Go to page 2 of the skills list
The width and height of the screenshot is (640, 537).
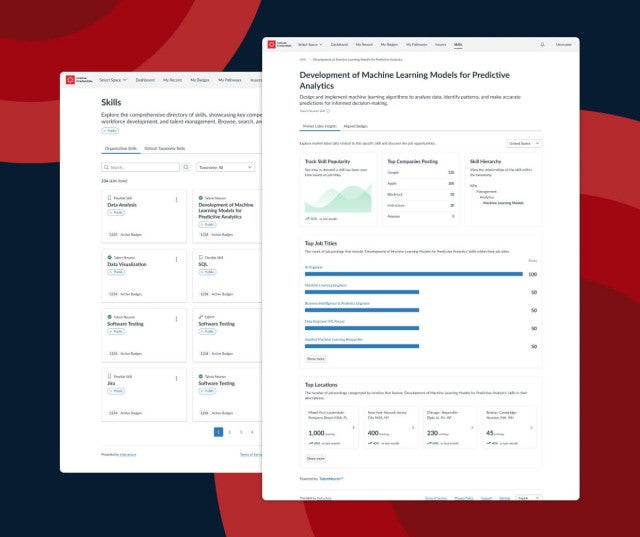point(229,432)
